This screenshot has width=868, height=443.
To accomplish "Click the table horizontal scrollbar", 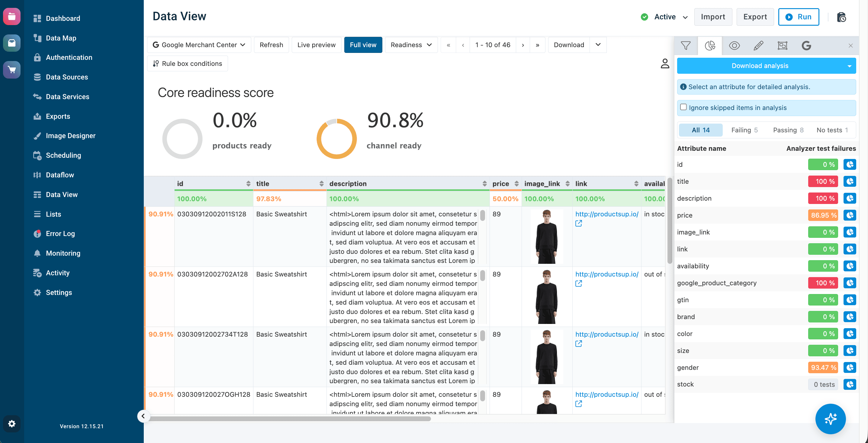I will [x=290, y=419].
